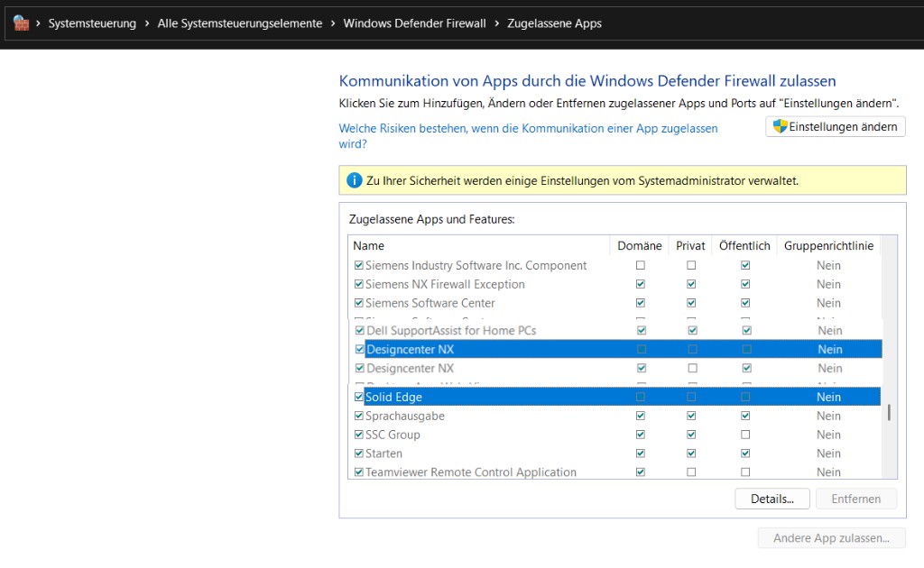This screenshot has width=924, height=568.
Task: Expand chevron after Windows Defender Firewall breadcrumb
Action: [x=497, y=23]
